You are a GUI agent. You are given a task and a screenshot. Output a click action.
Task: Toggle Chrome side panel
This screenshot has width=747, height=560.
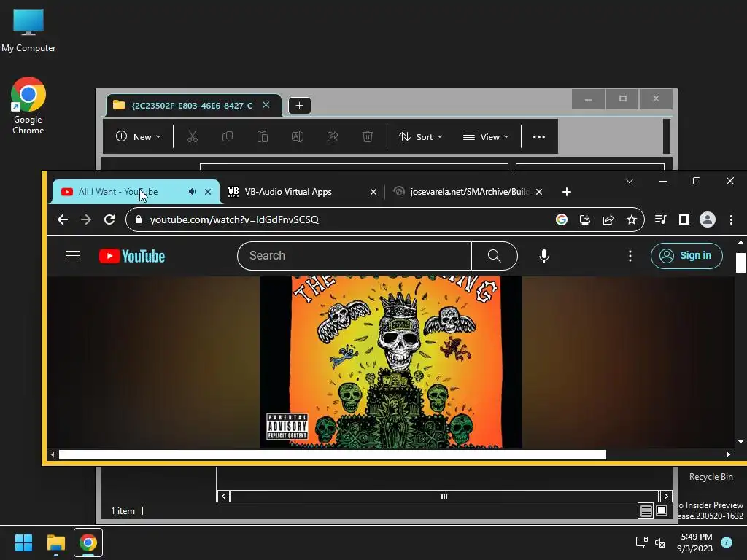(684, 219)
